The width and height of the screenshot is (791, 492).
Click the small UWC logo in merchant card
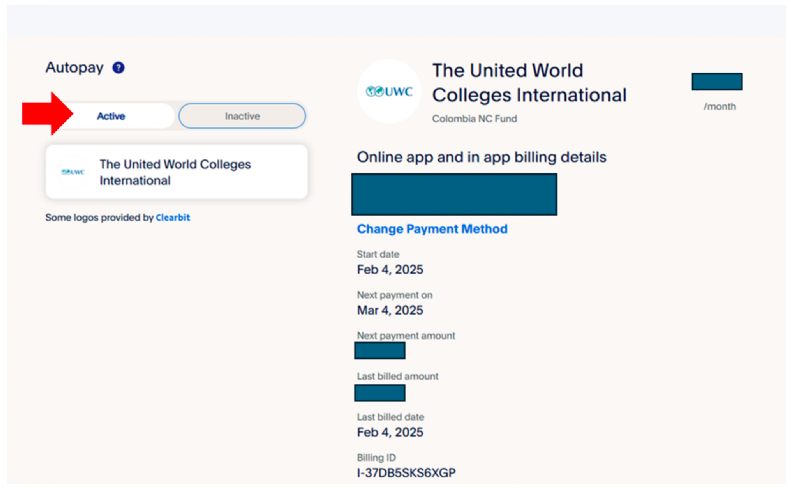click(x=73, y=172)
